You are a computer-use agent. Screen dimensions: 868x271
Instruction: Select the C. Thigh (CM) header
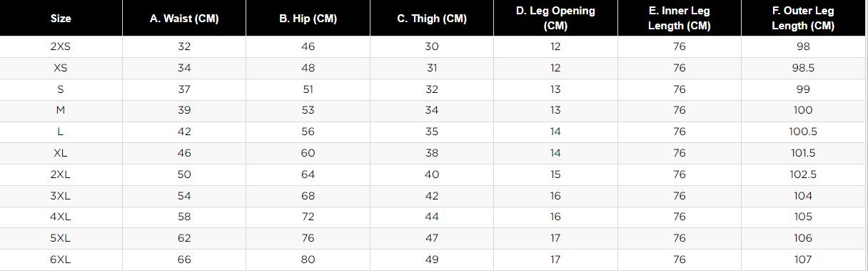click(x=432, y=19)
